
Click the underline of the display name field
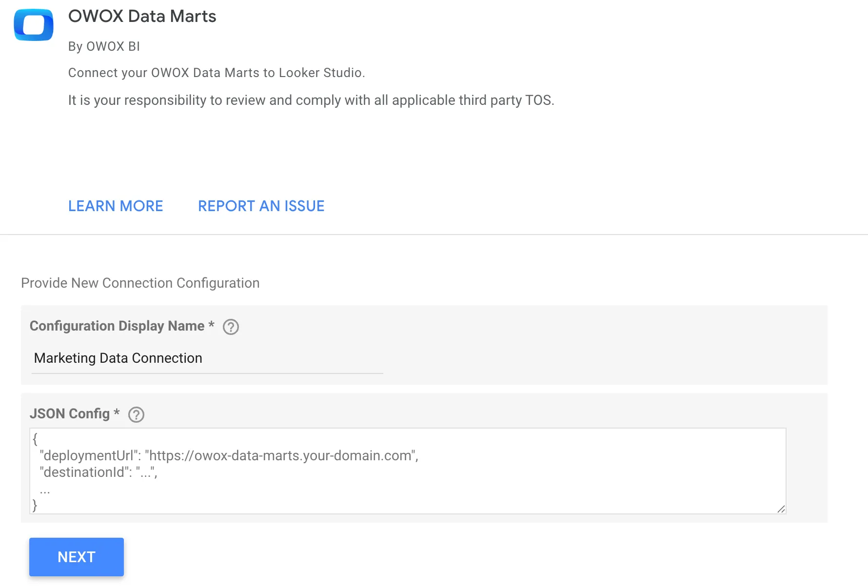(207, 373)
